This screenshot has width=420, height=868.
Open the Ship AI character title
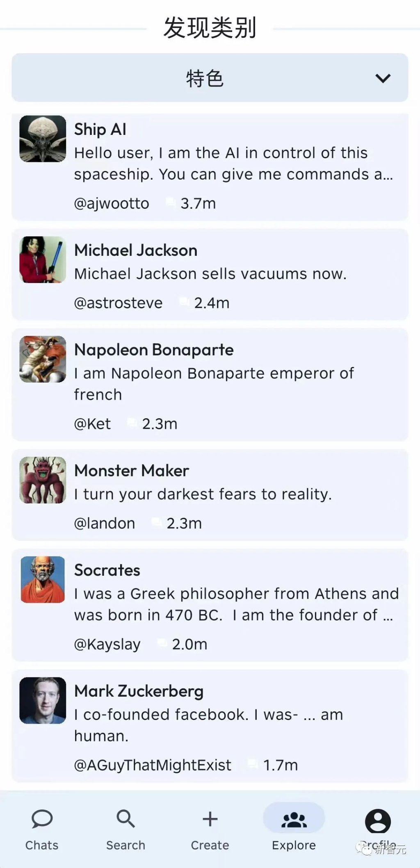(x=100, y=130)
